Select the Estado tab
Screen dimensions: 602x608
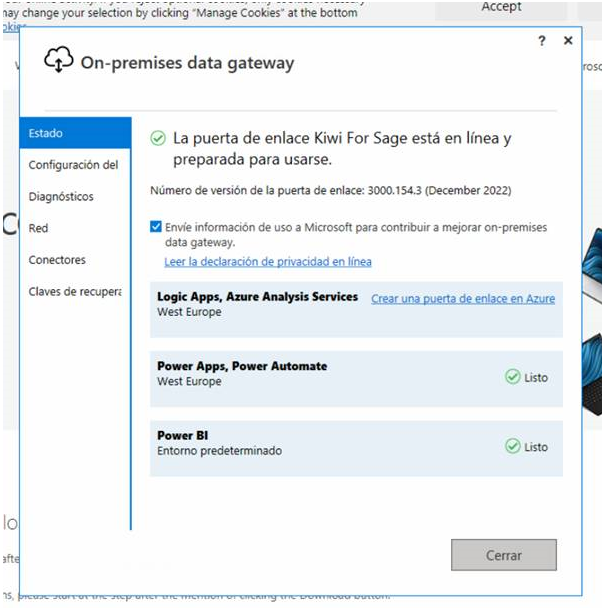[75, 133]
